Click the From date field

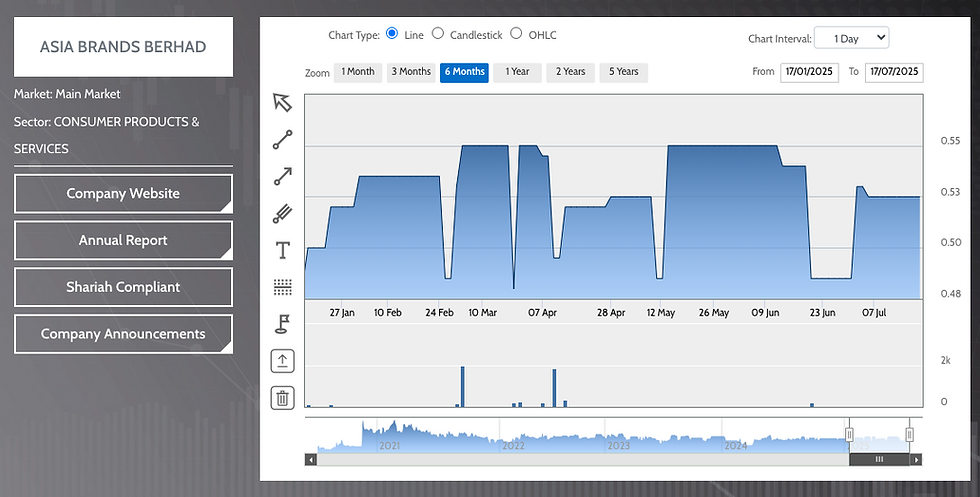809,72
